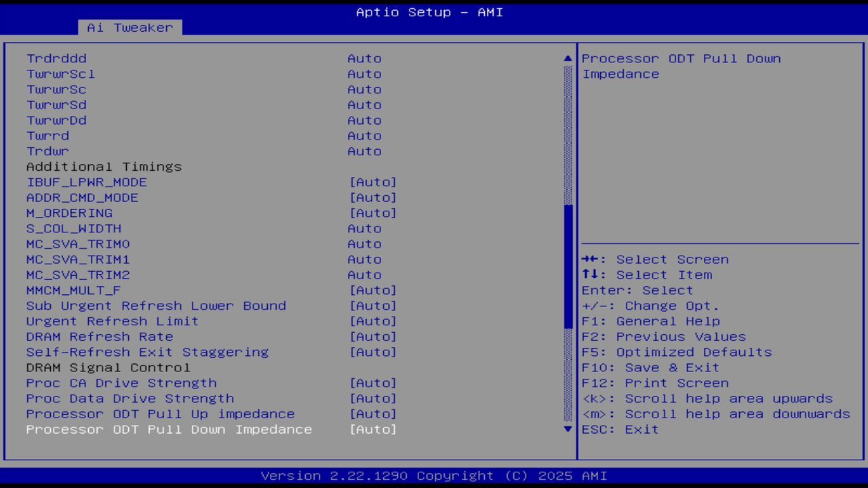
Task: Click the Version 2.22.1290 copyright footer
Action: (x=434, y=476)
